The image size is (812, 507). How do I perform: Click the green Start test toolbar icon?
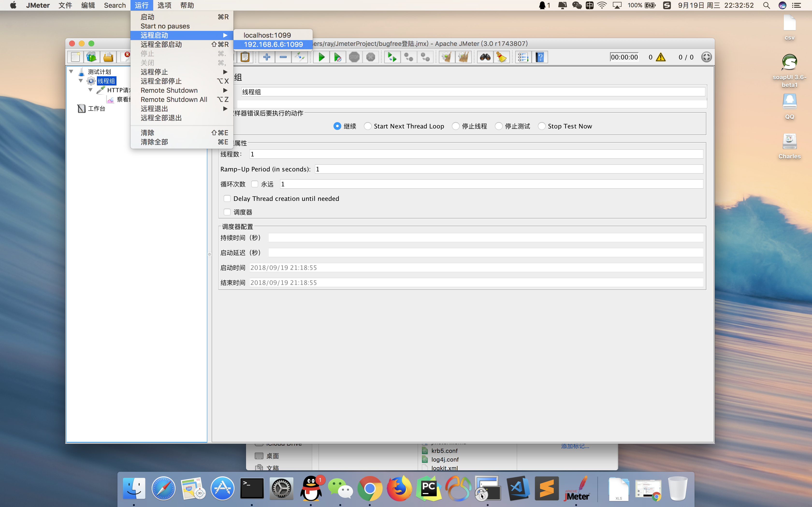[x=321, y=57]
